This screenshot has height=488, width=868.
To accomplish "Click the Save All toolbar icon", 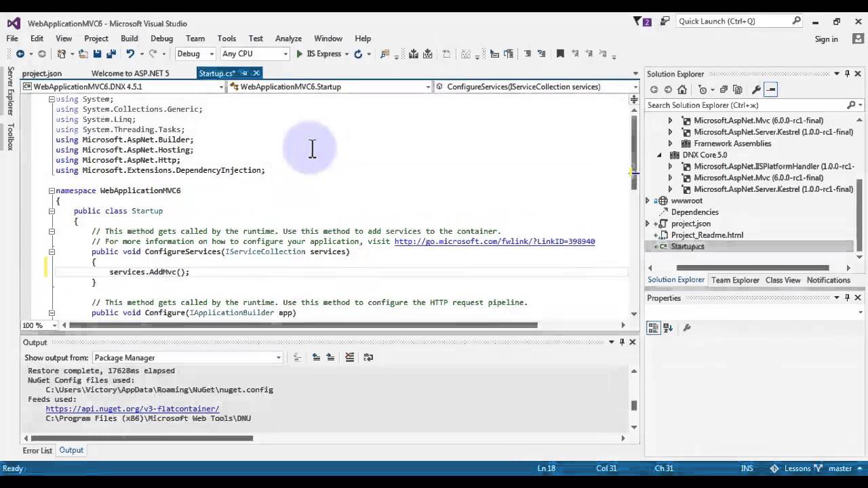I will click(x=111, y=54).
